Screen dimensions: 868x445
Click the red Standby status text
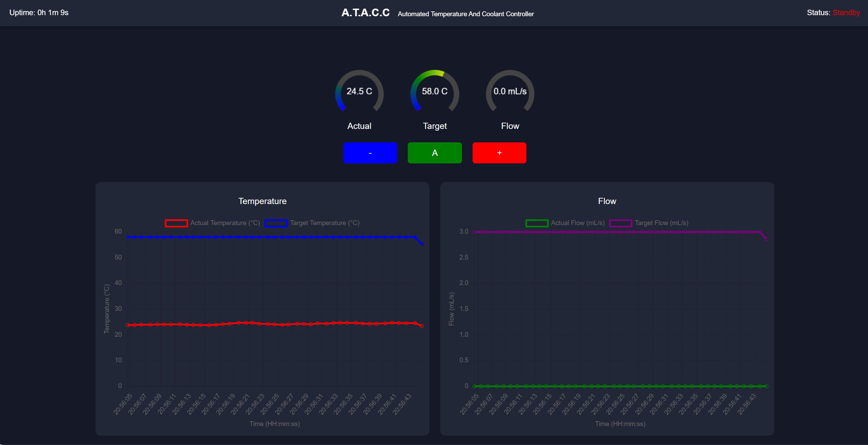(x=846, y=13)
